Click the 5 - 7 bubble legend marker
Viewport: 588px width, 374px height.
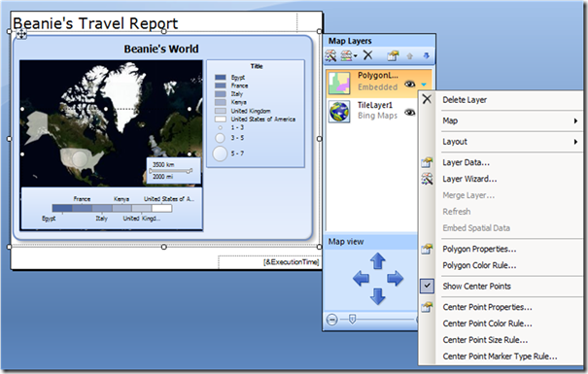220,153
